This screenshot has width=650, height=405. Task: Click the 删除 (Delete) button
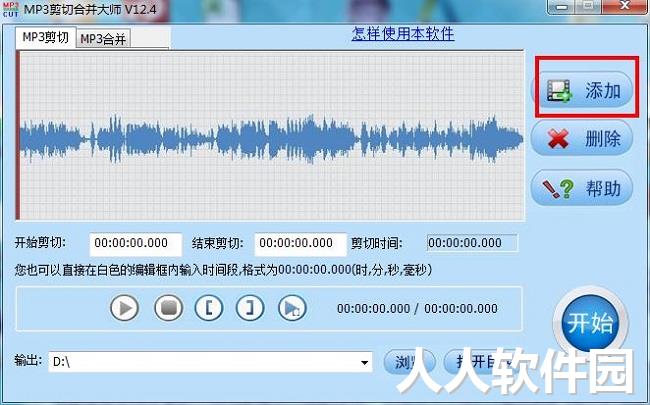tap(582, 138)
